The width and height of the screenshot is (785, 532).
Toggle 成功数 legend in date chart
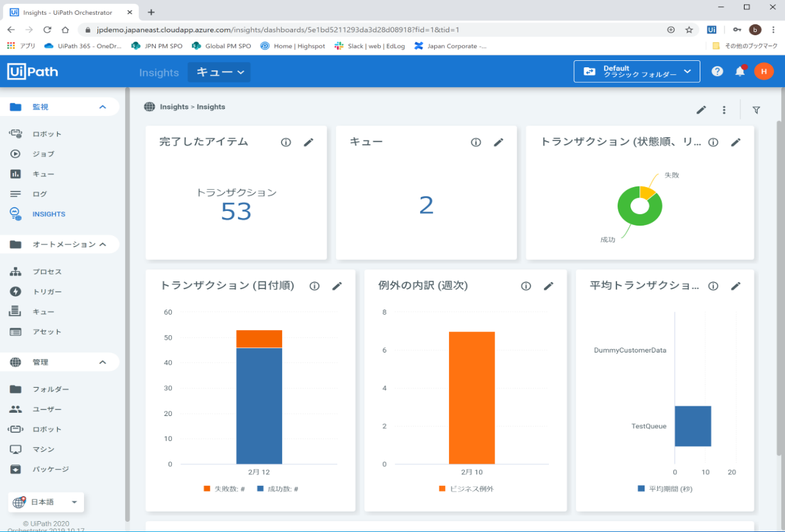(x=278, y=488)
